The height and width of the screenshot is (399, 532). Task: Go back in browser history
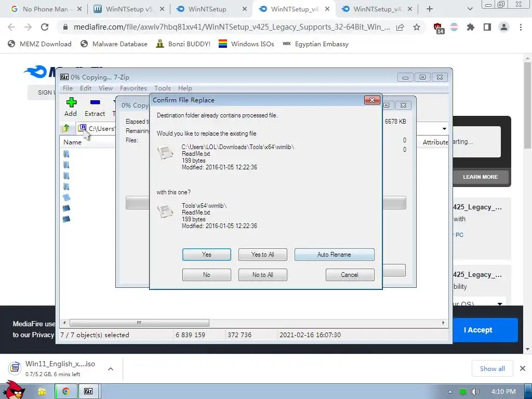[x=11, y=27]
